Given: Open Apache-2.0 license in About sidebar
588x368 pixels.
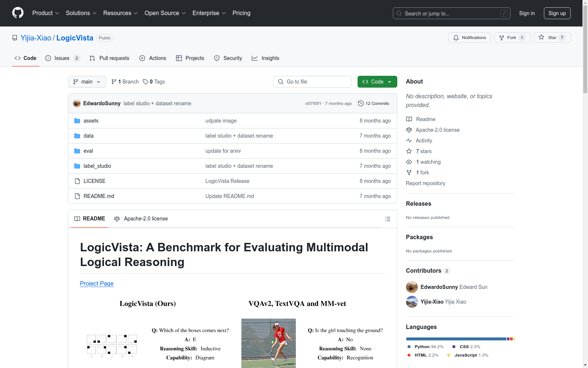Looking at the screenshot, I should [x=433, y=130].
